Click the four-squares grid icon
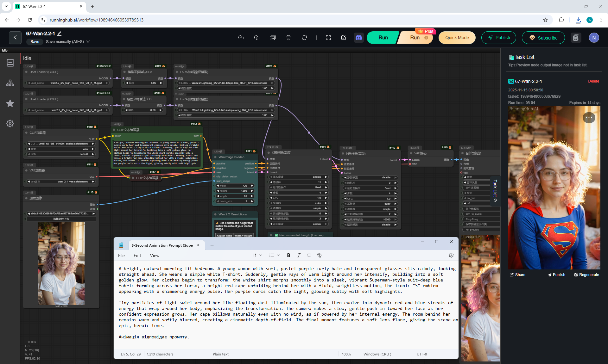This screenshot has height=364, width=608. coord(328,38)
